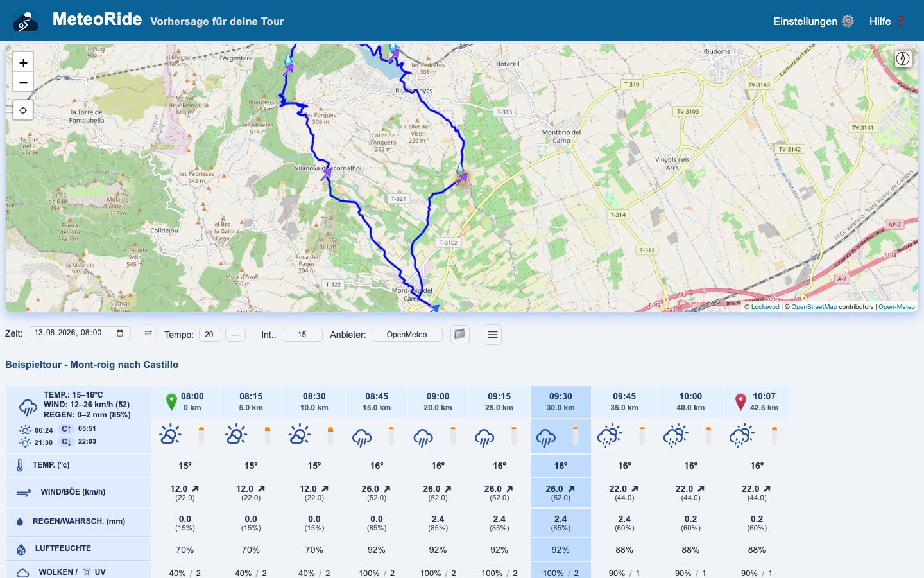Reset map orientation with compass
924x578 pixels.
[x=903, y=58]
